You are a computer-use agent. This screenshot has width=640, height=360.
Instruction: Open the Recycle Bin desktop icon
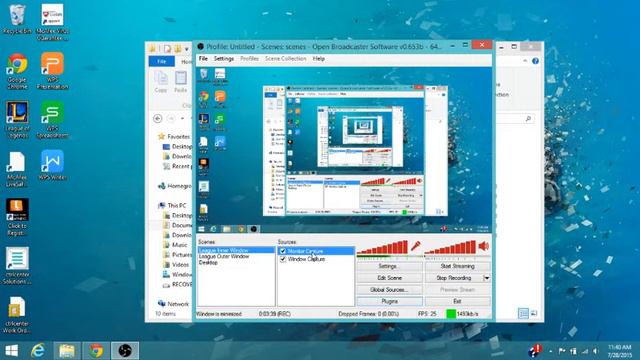(17, 20)
